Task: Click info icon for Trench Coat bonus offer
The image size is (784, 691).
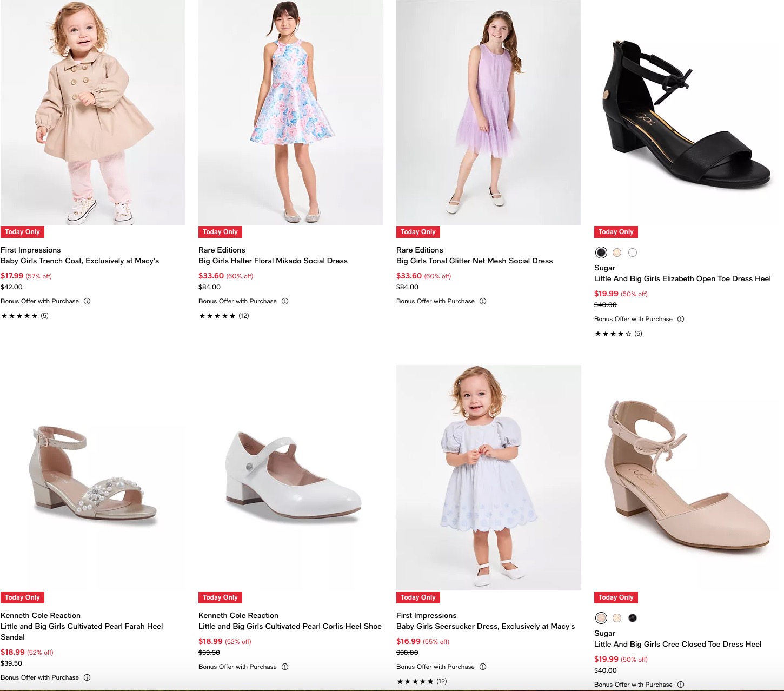Action: coord(87,301)
